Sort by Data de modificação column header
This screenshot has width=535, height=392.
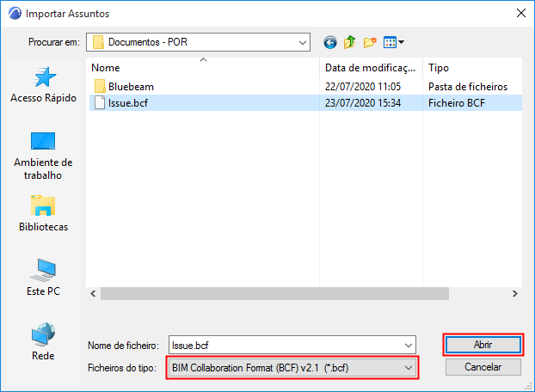point(371,68)
